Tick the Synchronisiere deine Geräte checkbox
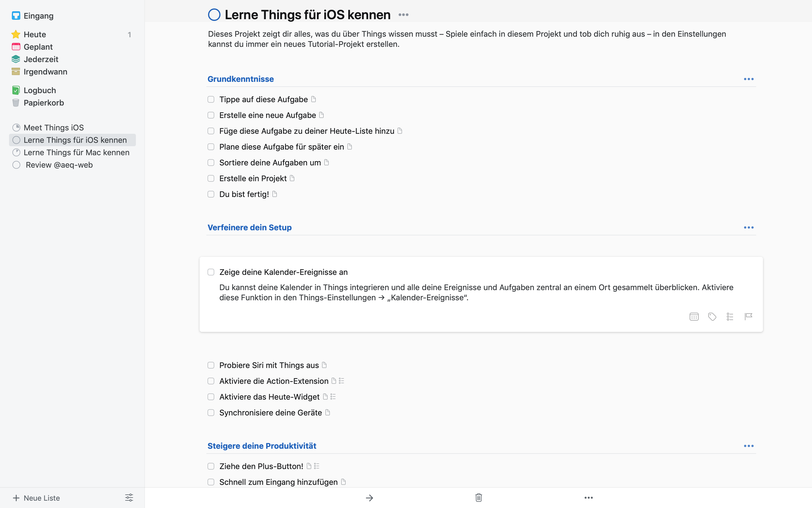The width and height of the screenshot is (812, 508). coord(211,413)
